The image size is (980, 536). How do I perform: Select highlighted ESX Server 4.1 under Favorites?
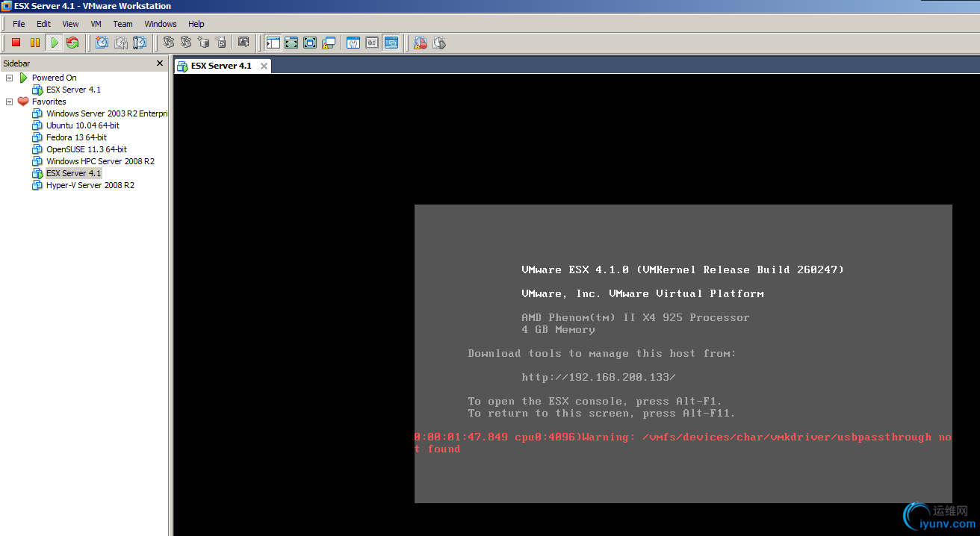[x=73, y=173]
